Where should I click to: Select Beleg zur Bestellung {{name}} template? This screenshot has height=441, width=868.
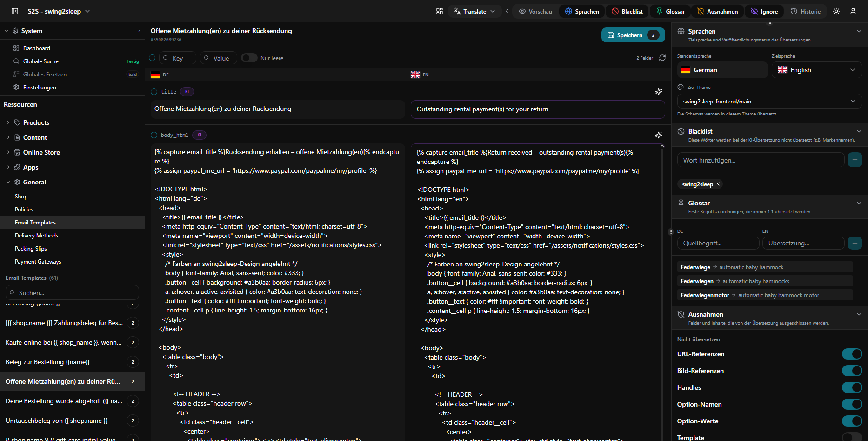point(72,362)
